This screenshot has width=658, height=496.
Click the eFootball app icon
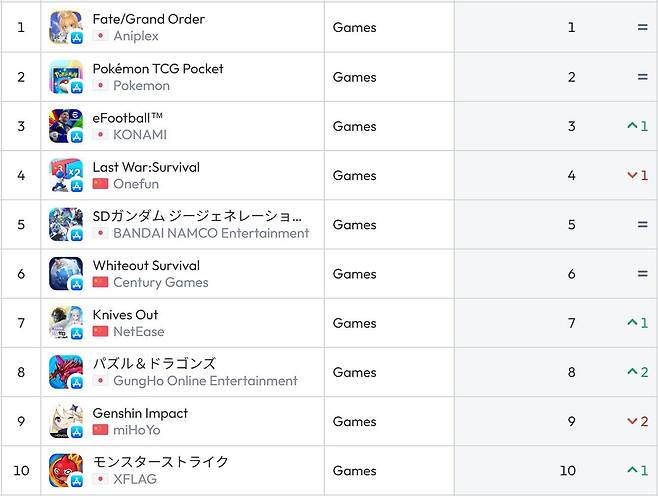65,126
